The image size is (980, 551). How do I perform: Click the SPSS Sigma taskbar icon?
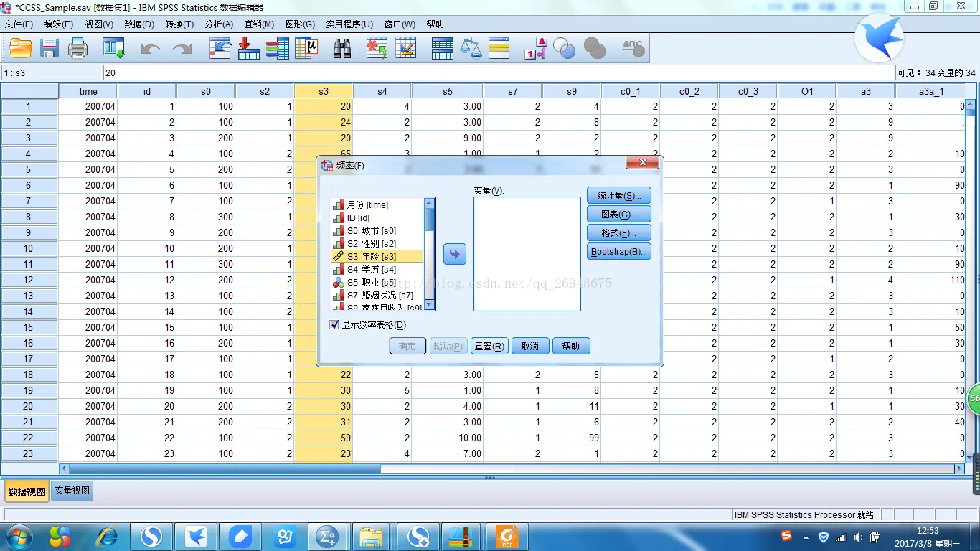pos(327,537)
